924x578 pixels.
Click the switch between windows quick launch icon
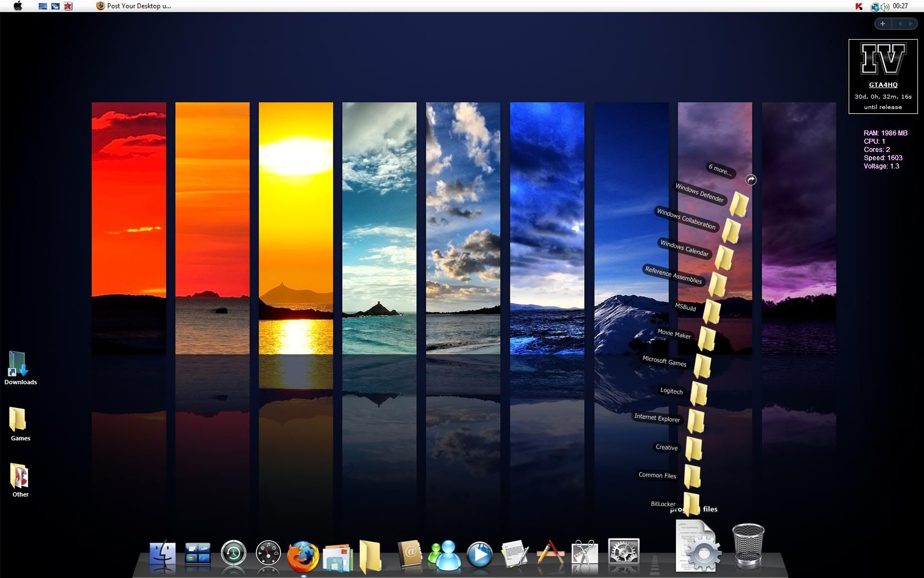click(55, 6)
